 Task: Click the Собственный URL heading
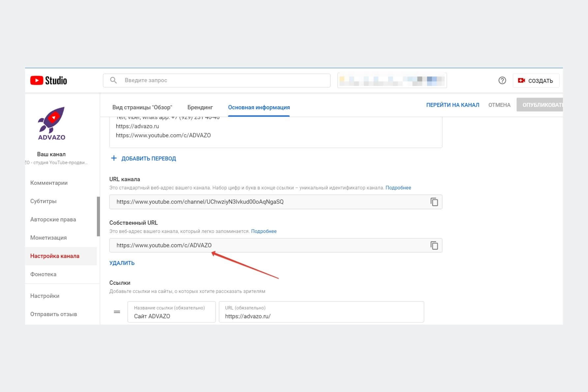click(133, 223)
